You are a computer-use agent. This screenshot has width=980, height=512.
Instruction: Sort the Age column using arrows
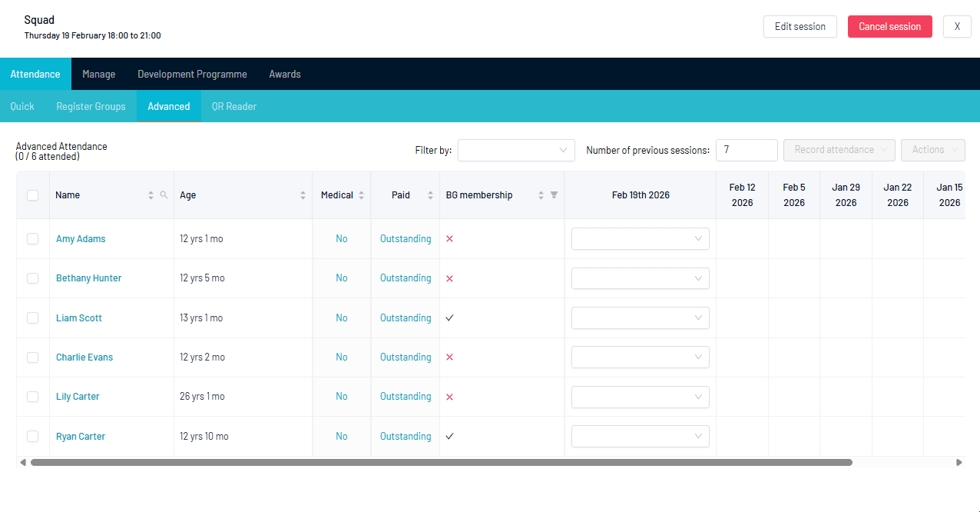(x=303, y=195)
